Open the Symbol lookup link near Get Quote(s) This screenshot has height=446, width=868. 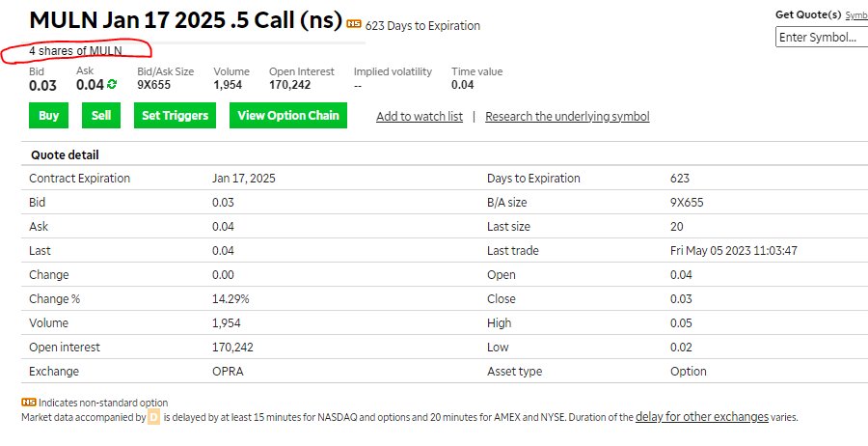[x=856, y=14]
